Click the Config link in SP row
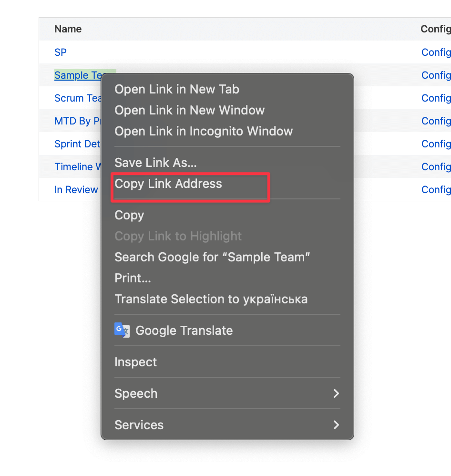 pyautogui.click(x=436, y=52)
